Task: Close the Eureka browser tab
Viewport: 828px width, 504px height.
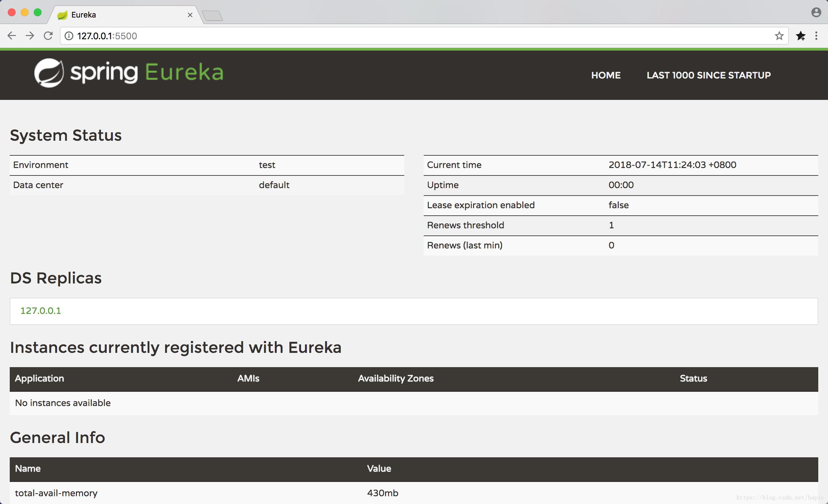Action: [190, 15]
